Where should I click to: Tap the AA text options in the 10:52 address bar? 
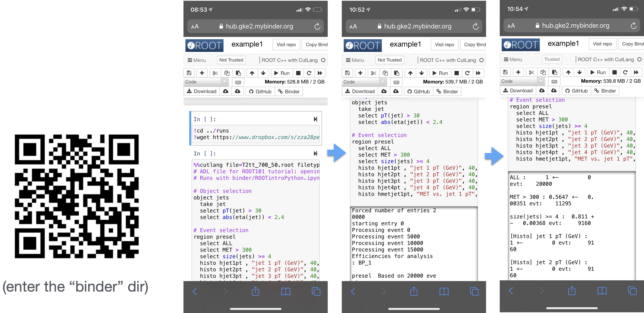click(x=353, y=26)
